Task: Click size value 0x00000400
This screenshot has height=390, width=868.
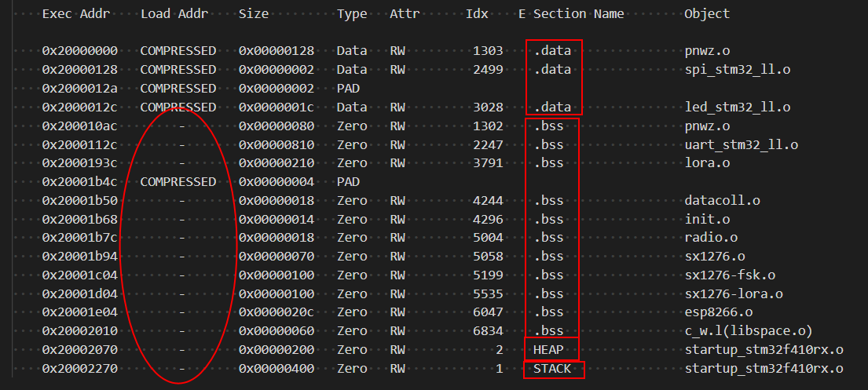Action: (x=277, y=369)
